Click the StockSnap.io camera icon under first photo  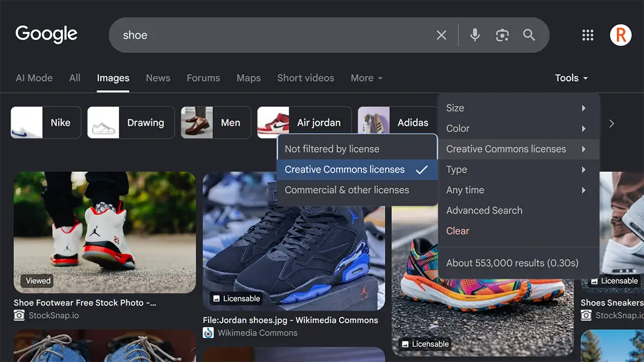click(19, 315)
